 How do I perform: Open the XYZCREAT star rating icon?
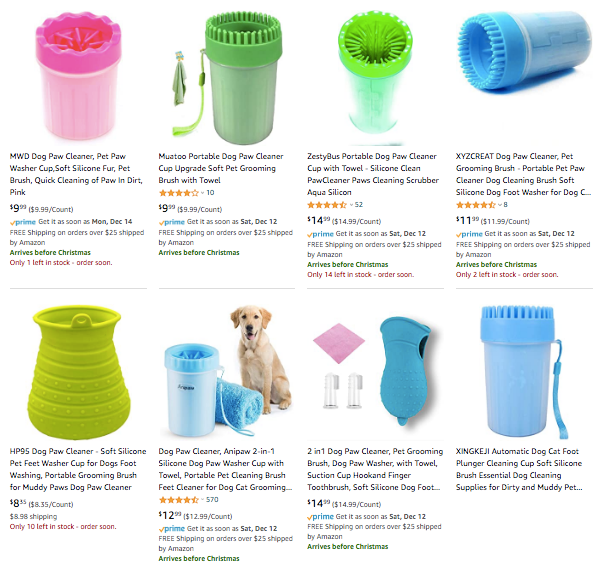click(x=476, y=205)
